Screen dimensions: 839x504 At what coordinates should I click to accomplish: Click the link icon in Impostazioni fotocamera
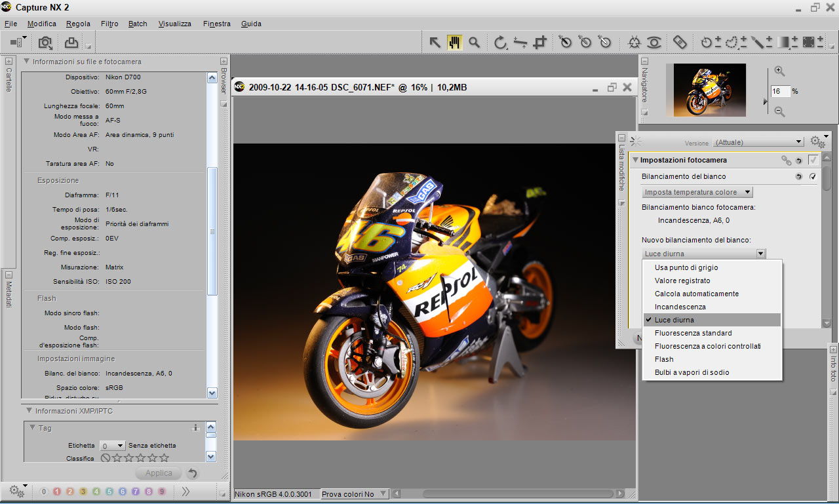tap(786, 160)
